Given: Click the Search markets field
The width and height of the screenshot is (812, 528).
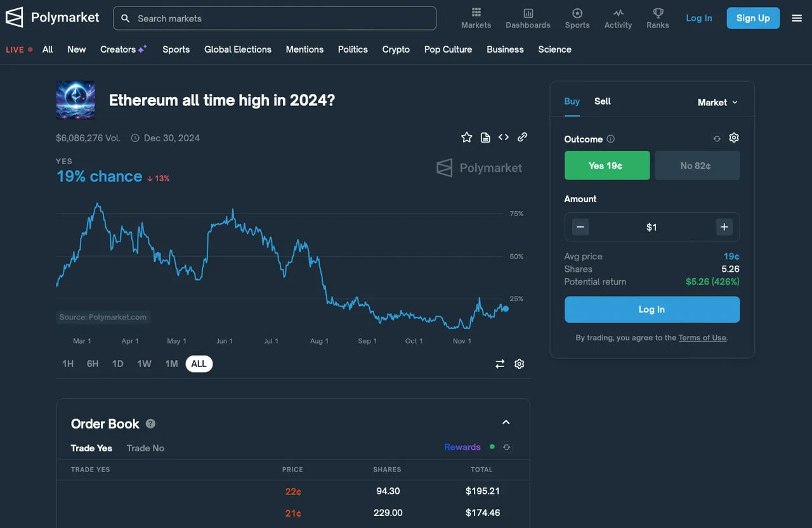Looking at the screenshot, I should point(275,18).
